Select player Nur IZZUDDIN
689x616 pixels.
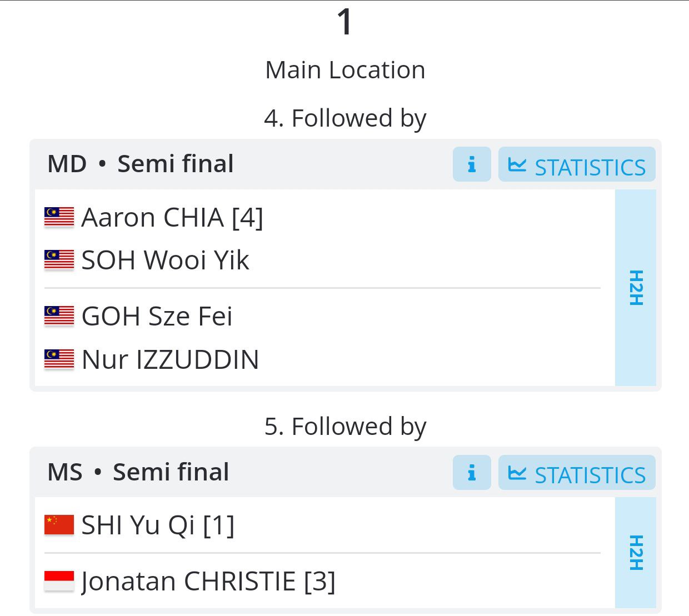[x=170, y=359]
